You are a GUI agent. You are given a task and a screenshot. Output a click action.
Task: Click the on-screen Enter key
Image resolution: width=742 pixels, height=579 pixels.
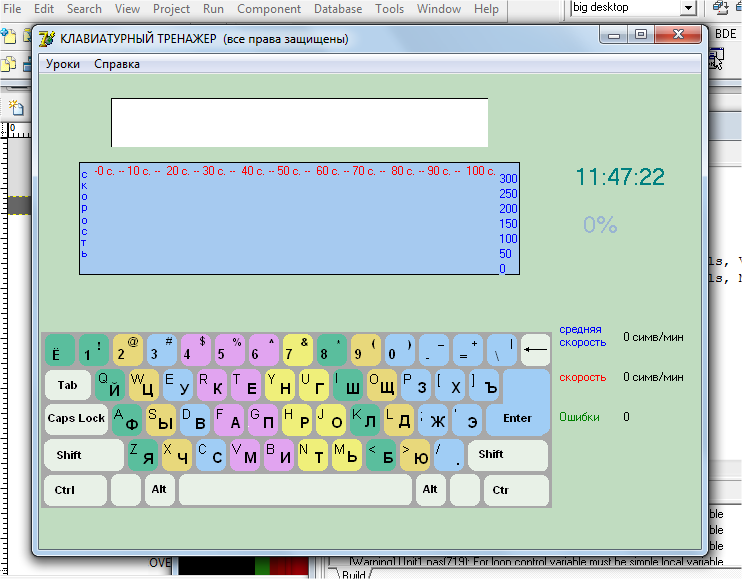518,419
